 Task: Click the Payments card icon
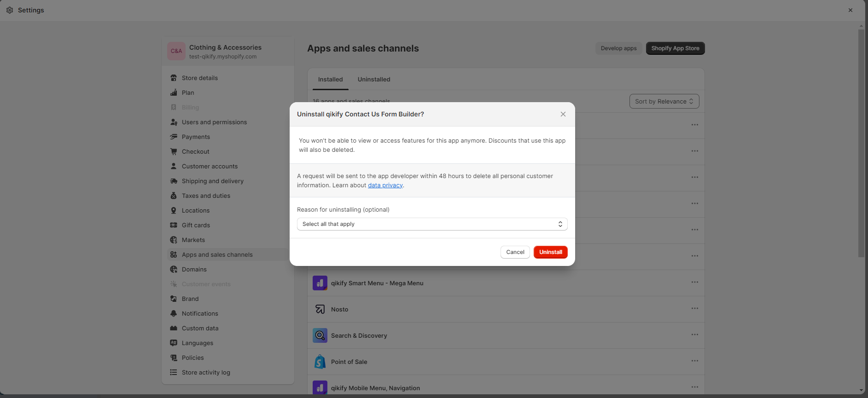[174, 137]
